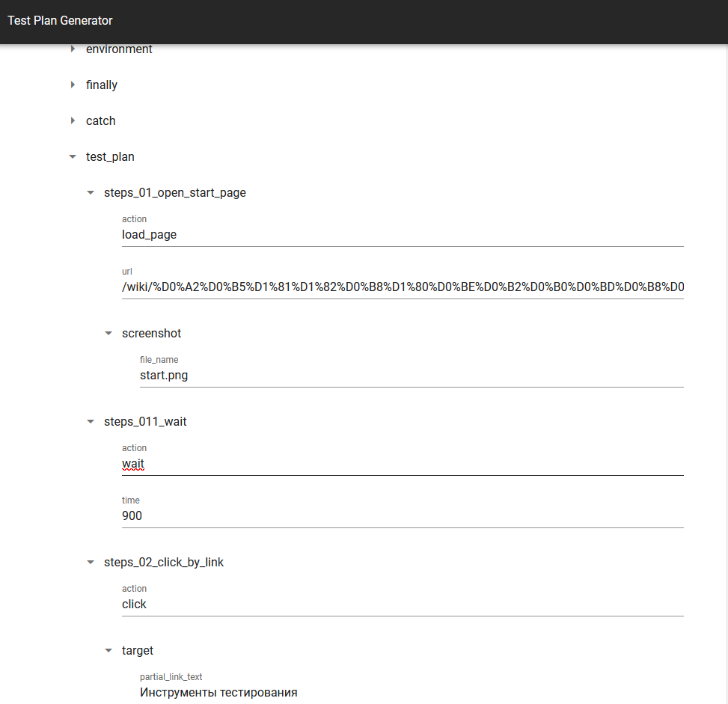Image resolution: width=728 pixels, height=704 pixels.
Task: Click the click action input field
Action: pyautogui.click(x=403, y=604)
